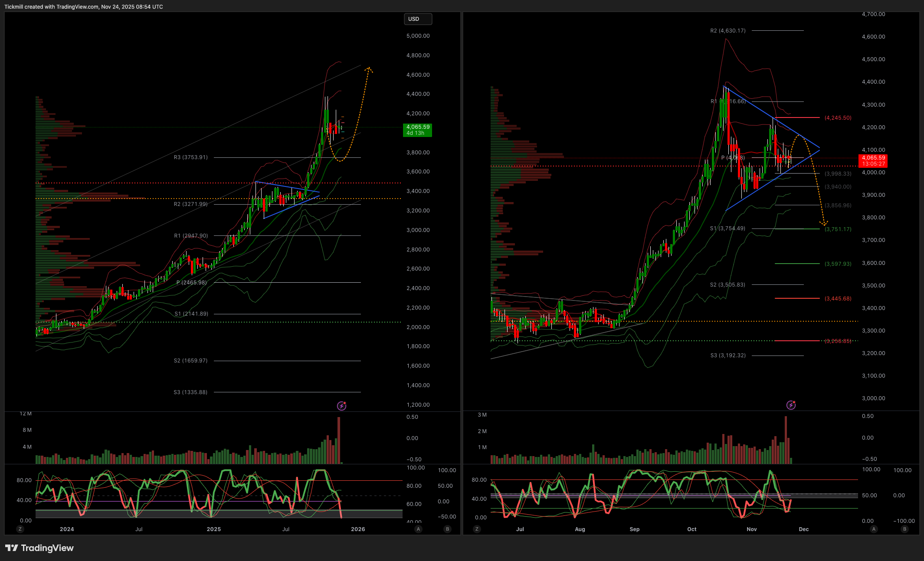Click the A auto-scale icon on left chart
Viewport: 924px width, 561px height.
point(418,529)
